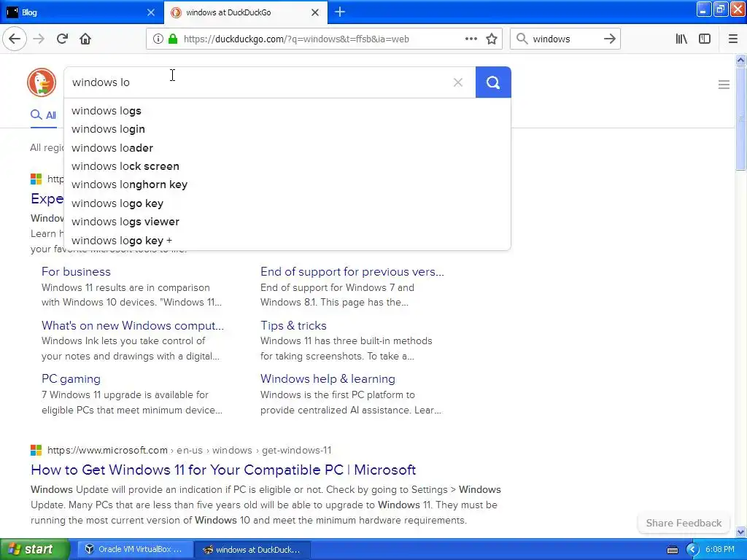Open the Tips & tricks link
Screen dimensions: 747x560
tap(293, 325)
